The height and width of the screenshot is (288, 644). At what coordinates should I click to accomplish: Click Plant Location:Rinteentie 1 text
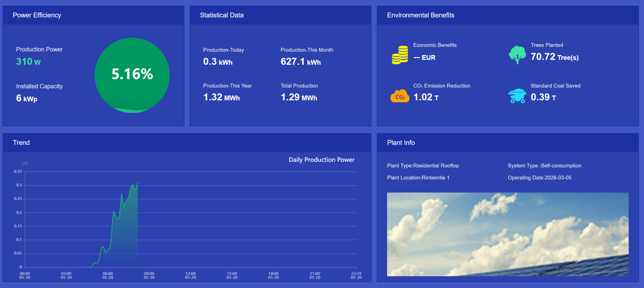click(418, 178)
